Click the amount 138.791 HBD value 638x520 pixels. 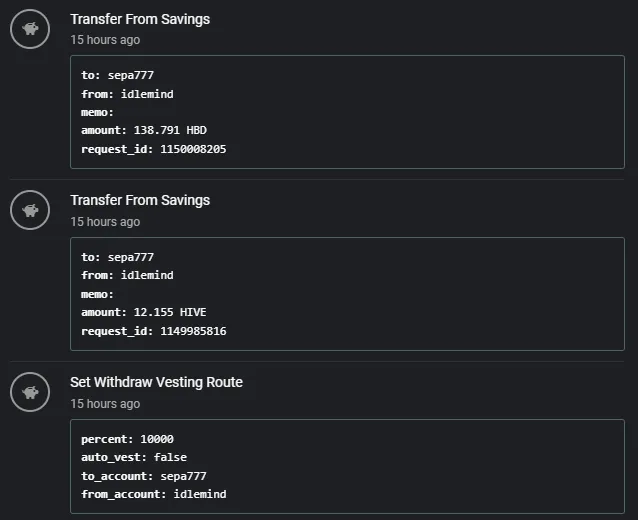coord(170,130)
